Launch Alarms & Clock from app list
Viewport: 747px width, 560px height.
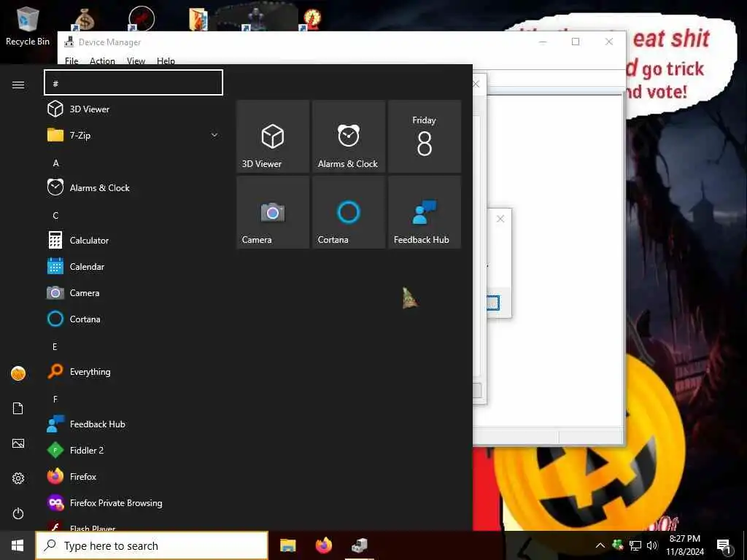pos(133,187)
